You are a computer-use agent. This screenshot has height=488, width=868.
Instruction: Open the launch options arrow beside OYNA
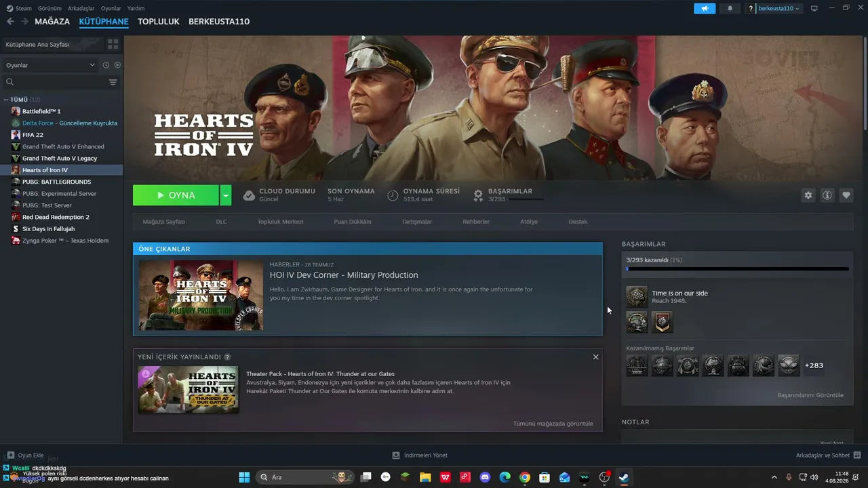226,195
